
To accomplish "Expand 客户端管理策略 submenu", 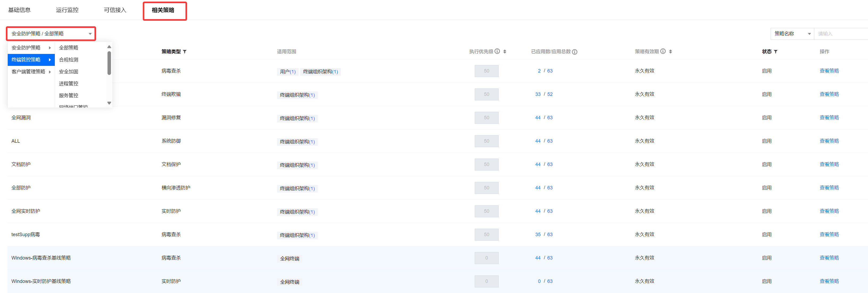I will click(x=31, y=72).
